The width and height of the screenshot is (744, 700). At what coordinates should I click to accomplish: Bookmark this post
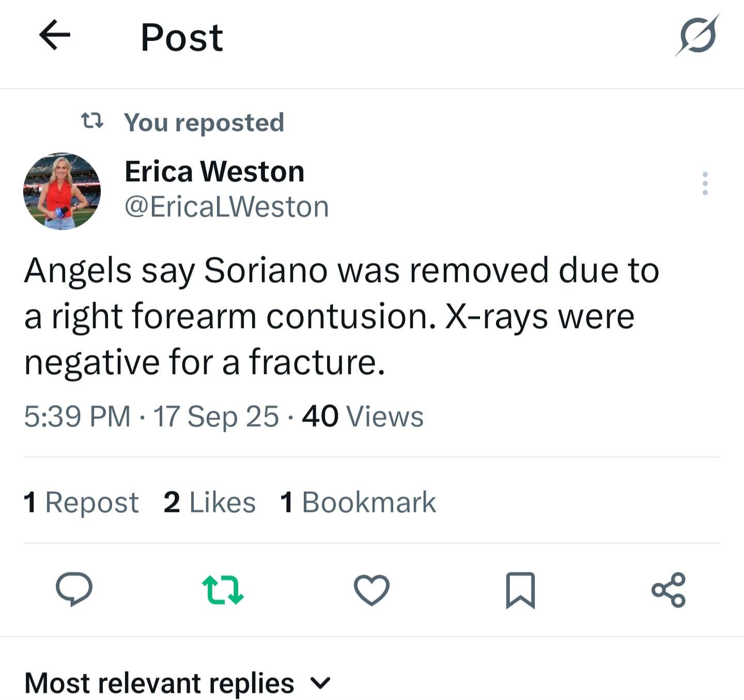point(520,589)
